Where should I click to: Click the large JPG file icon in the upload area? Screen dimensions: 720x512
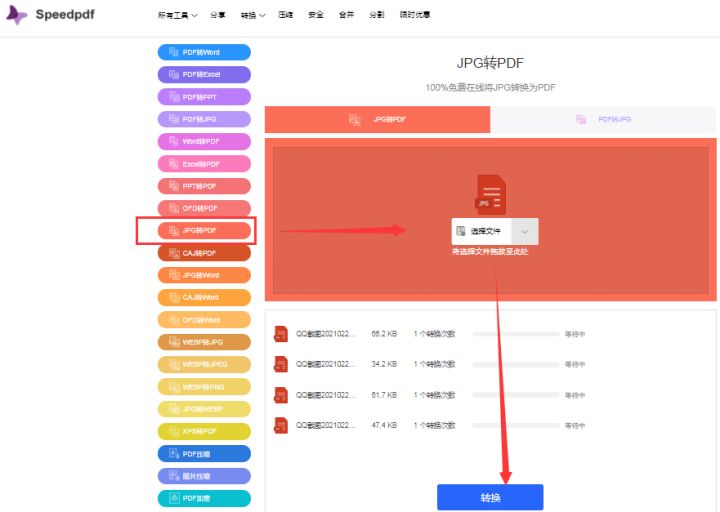tap(490, 195)
